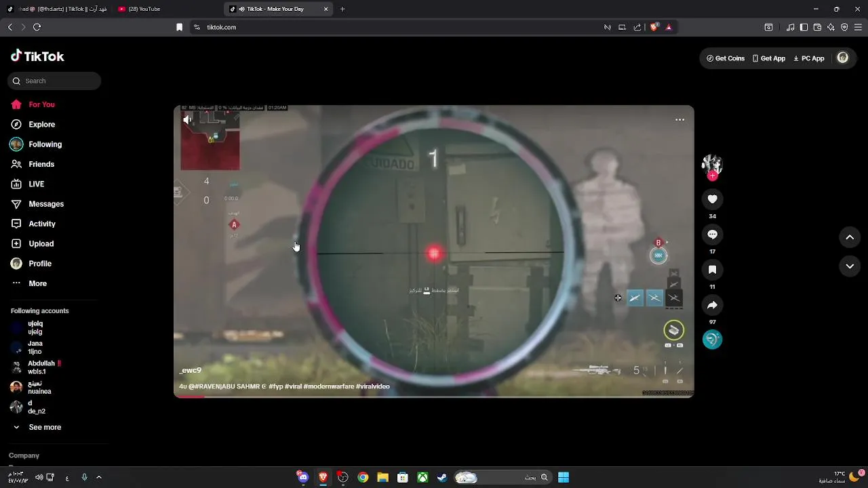868x488 pixels.
Task: Toggle the browser sidebar panel
Action: pos(804,27)
